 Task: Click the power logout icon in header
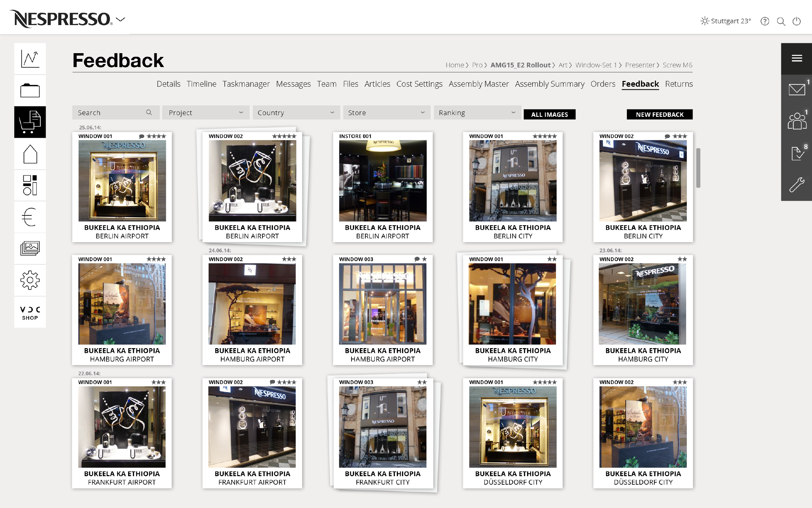click(x=796, y=21)
